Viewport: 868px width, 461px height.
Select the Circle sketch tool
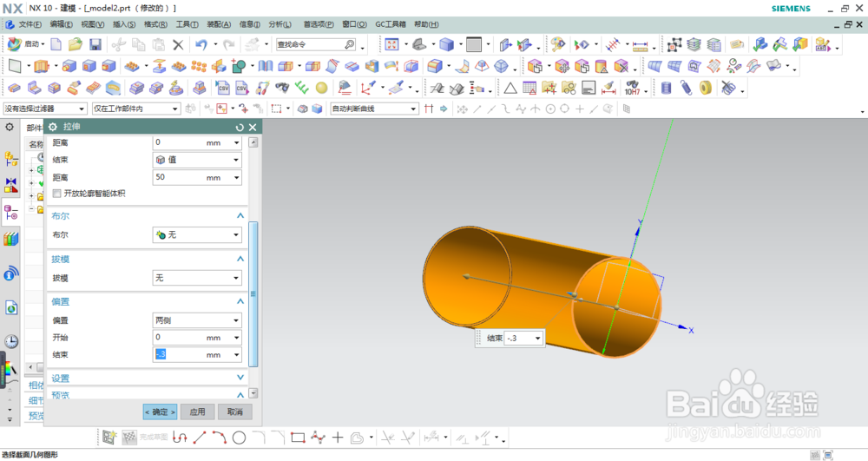coord(240,438)
